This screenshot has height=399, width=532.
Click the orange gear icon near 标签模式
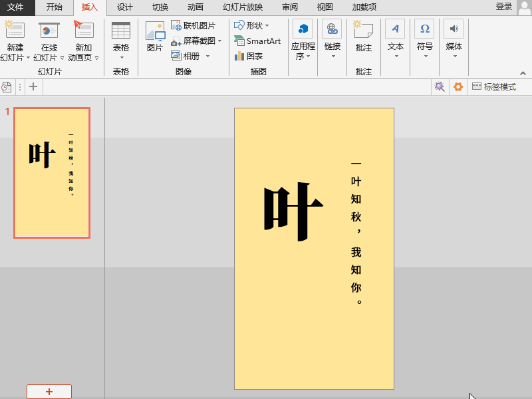click(458, 86)
